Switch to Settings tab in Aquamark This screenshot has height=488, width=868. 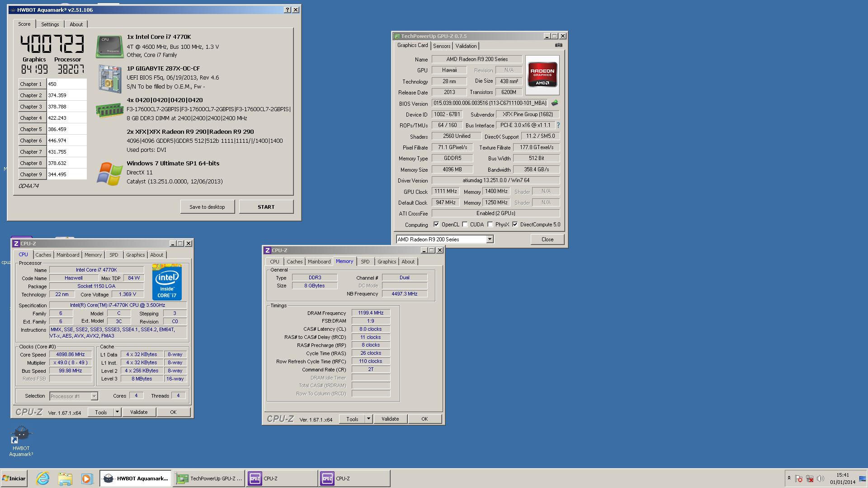pos(50,24)
